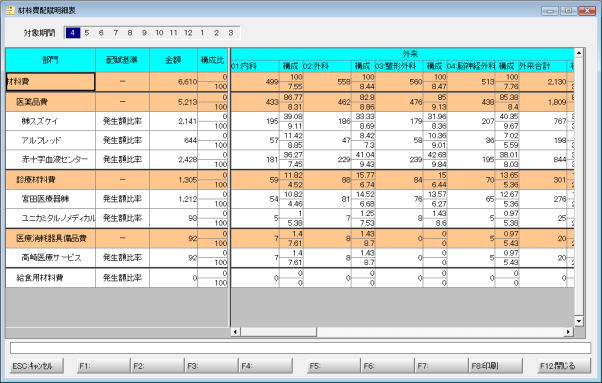This screenshot has height=383, width=602.
Task: Click the 内科 value 499 cell
Action: (255, 82)
